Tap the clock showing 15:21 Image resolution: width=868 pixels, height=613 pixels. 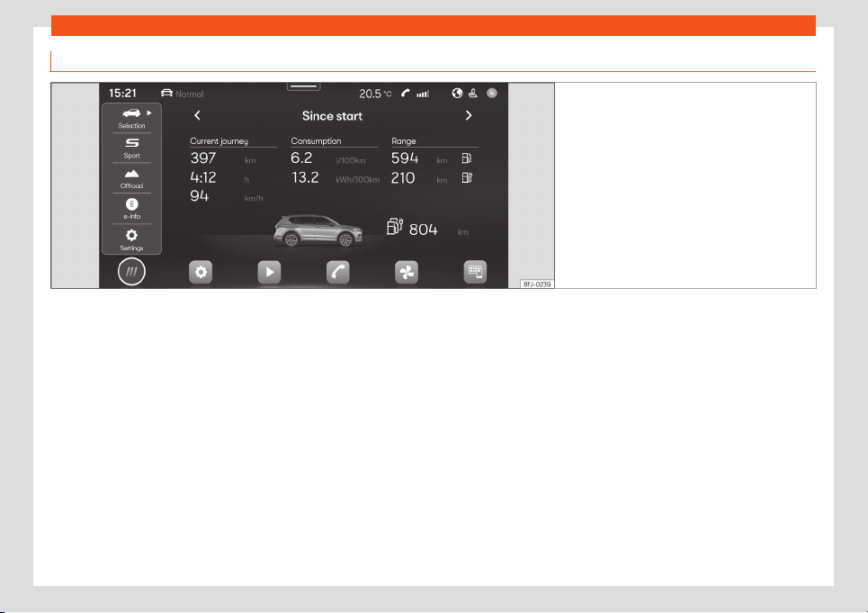122,93
